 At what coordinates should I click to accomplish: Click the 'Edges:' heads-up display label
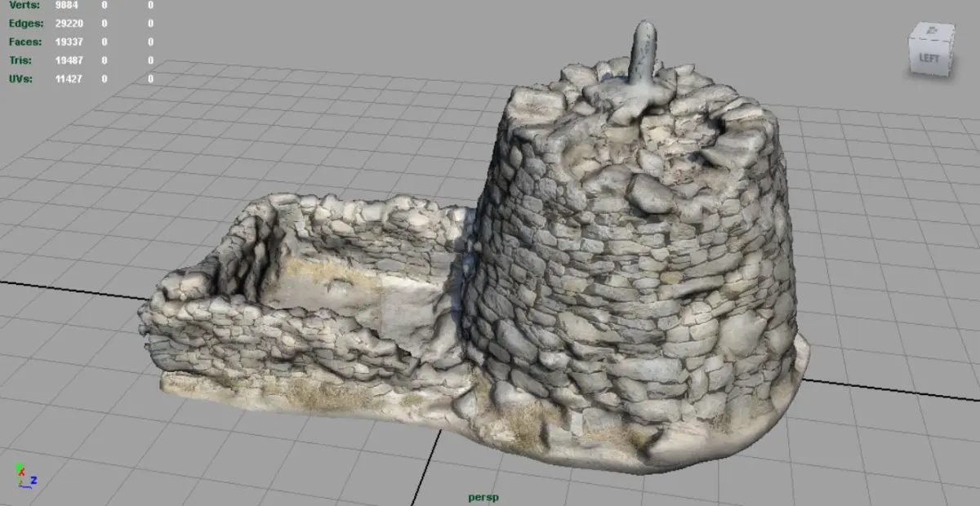click(26, 24)
